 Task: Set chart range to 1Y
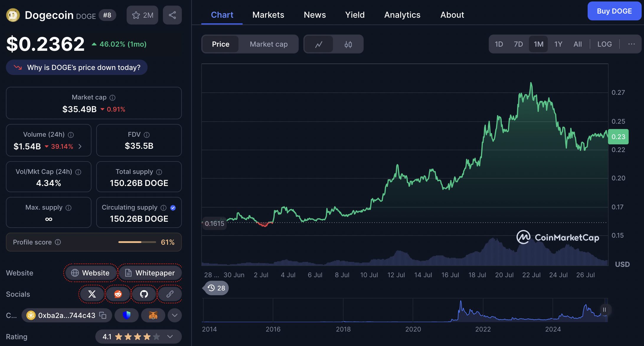point(558,44)
